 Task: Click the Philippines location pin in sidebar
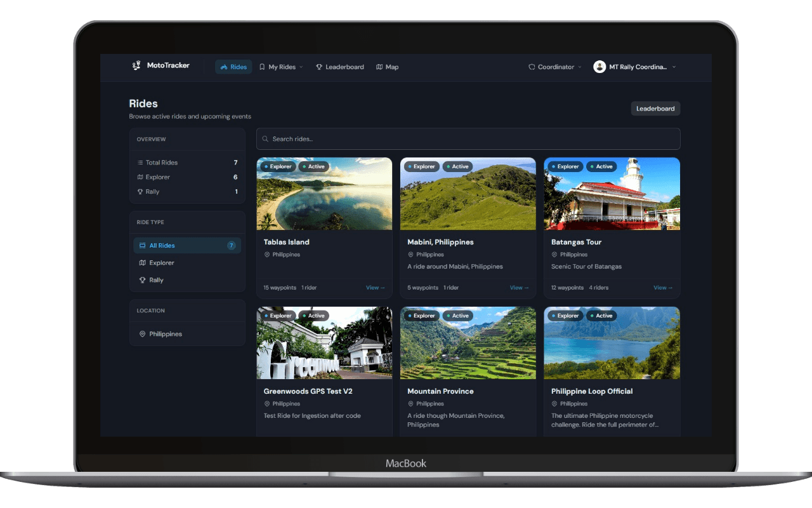pyautogui.click(x=142, y=334)
